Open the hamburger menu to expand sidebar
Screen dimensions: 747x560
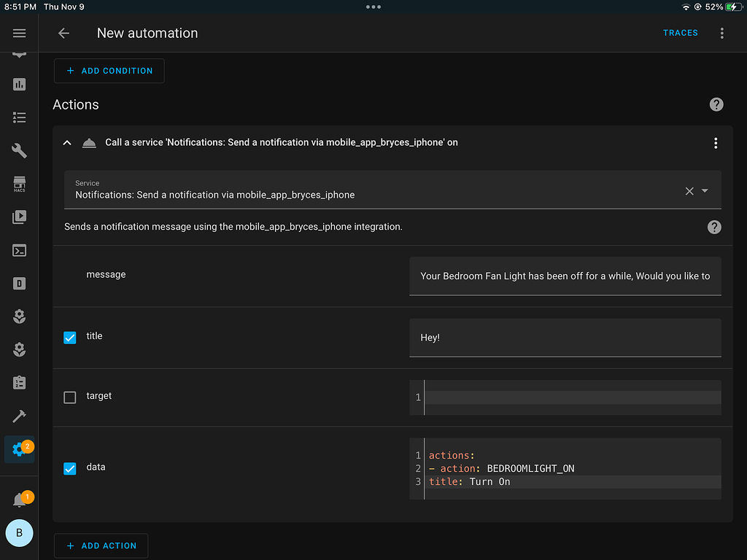[19, 32]
